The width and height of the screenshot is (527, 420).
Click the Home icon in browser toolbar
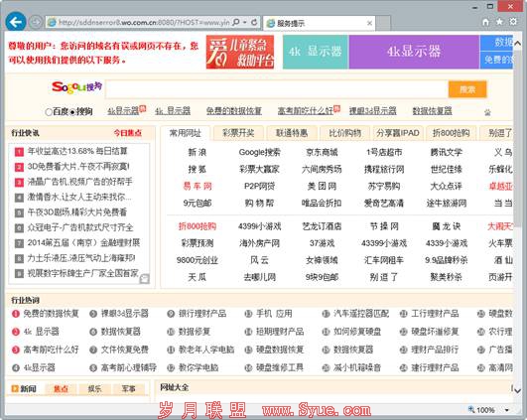[x=485, y=22]
